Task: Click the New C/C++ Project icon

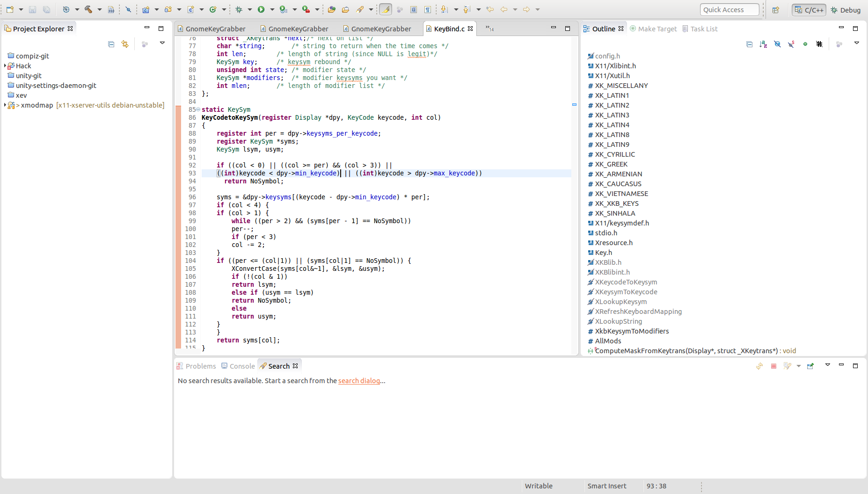Action: (x=146, y=9)
